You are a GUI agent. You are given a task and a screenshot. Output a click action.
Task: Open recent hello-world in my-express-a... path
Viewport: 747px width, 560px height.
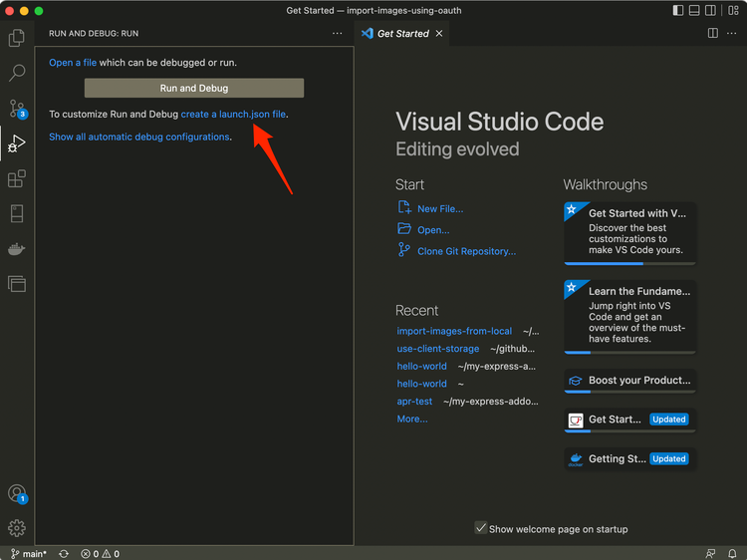(x=421, y=366)
